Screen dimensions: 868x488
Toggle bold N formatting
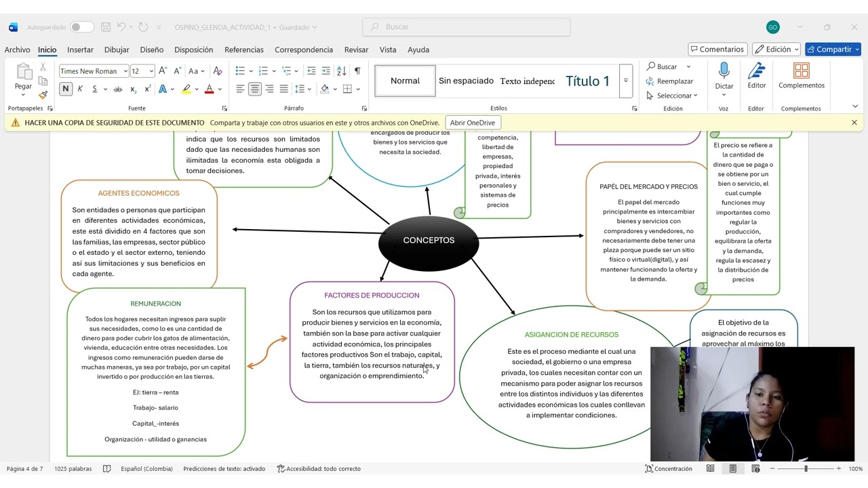point(65,89)
